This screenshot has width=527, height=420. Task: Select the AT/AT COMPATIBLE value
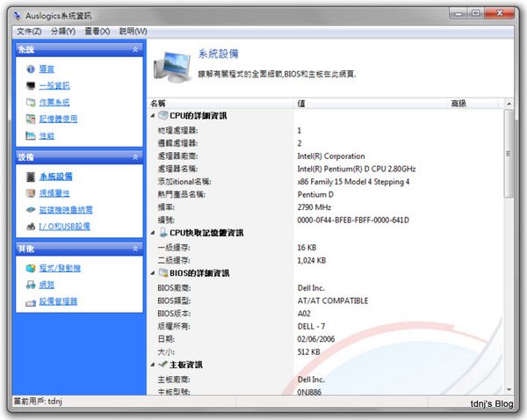click(x=333, y=301)
